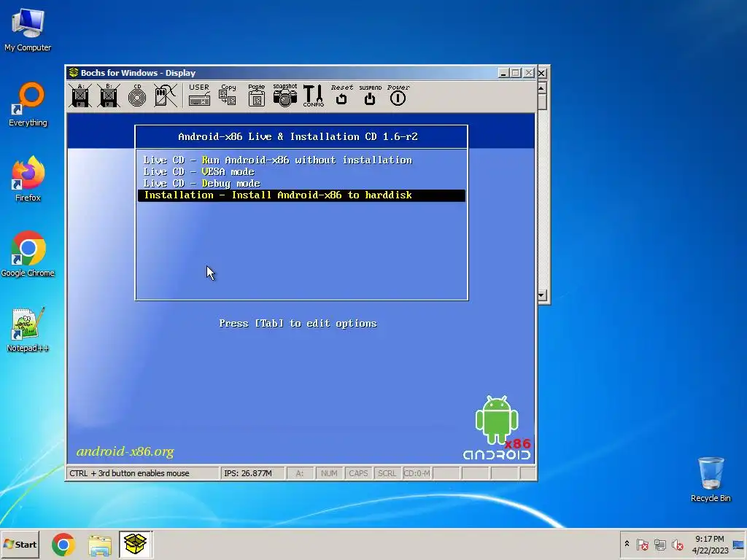The width and height of the screenshot is (747, 560).
Task: Click the Bochs taskbar button
Action: tap(135, 544)
